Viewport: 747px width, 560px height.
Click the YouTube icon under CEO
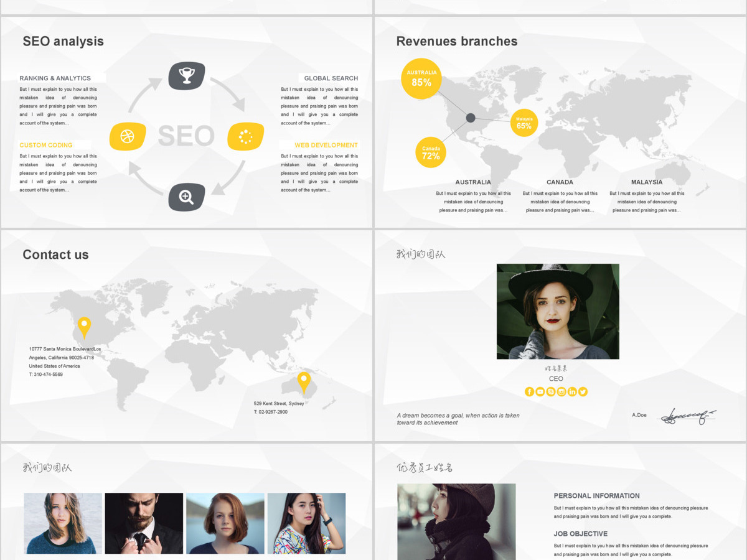540,391
